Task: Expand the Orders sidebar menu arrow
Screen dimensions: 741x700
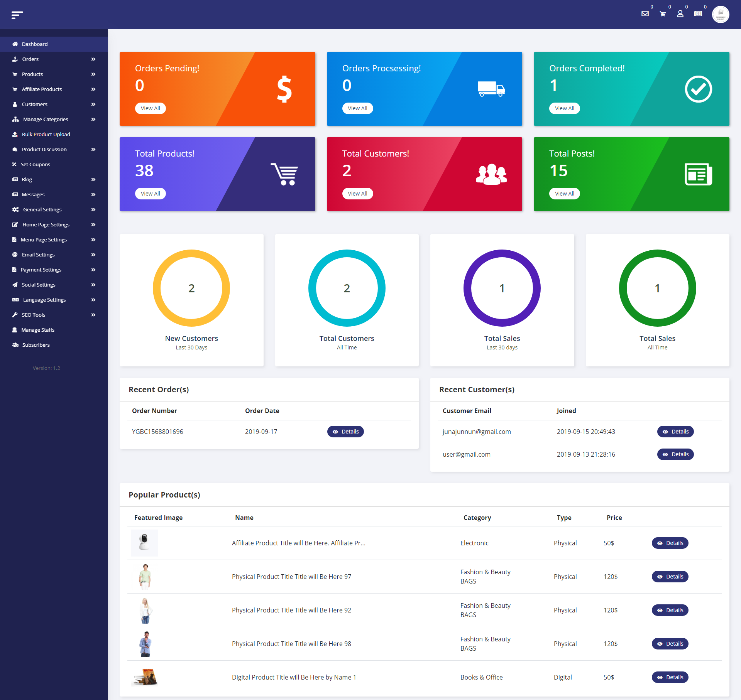Action: tap(93, 59)
